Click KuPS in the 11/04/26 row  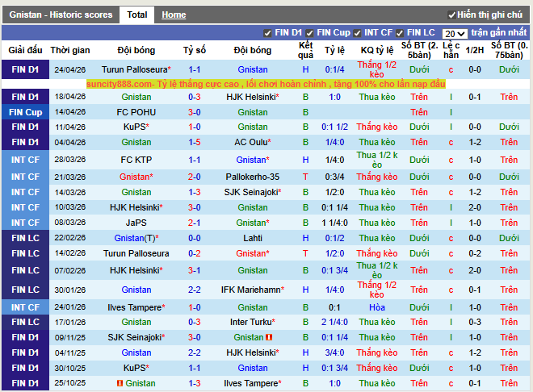coord(136,127)
